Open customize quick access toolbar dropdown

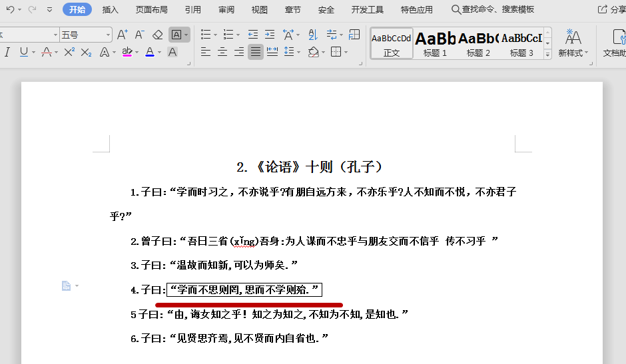click(x=49, y=9)
